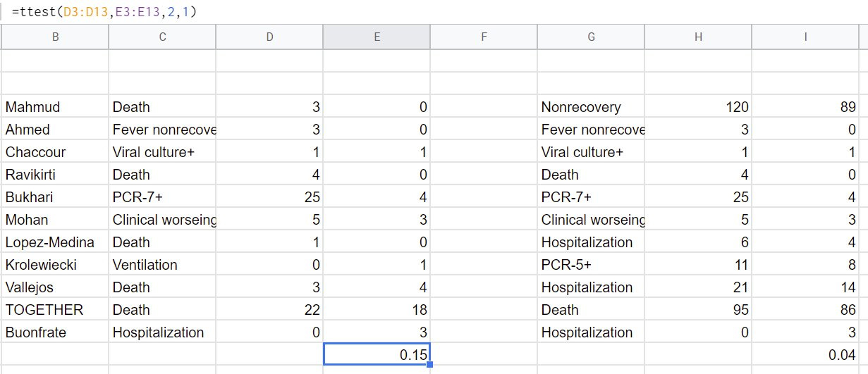Image resolution: width=868 pixels, height=374 pixels.
Task: Select the cell with value 21
Action: tap(698, 287)
